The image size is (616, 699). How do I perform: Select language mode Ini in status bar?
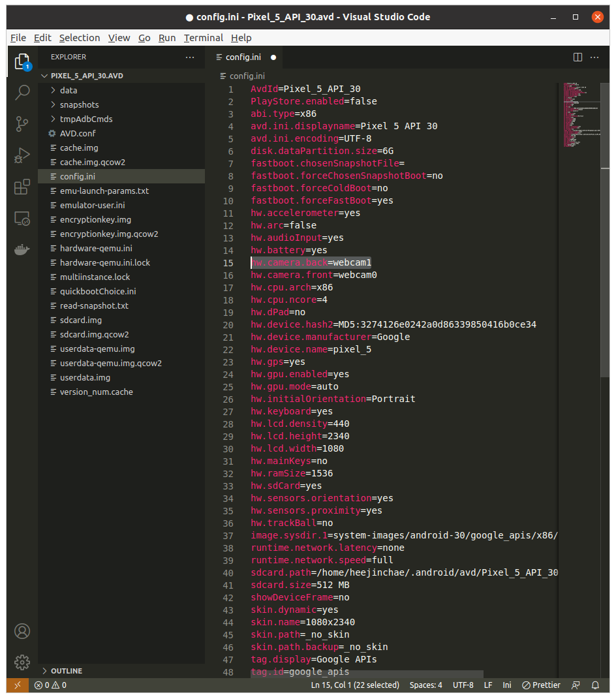pos(507,685)
